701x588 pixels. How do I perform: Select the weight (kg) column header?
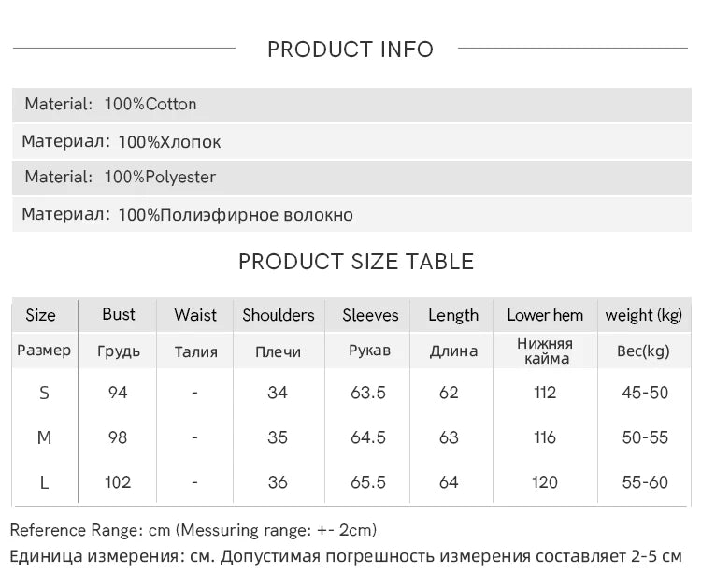tap(644, 315)
